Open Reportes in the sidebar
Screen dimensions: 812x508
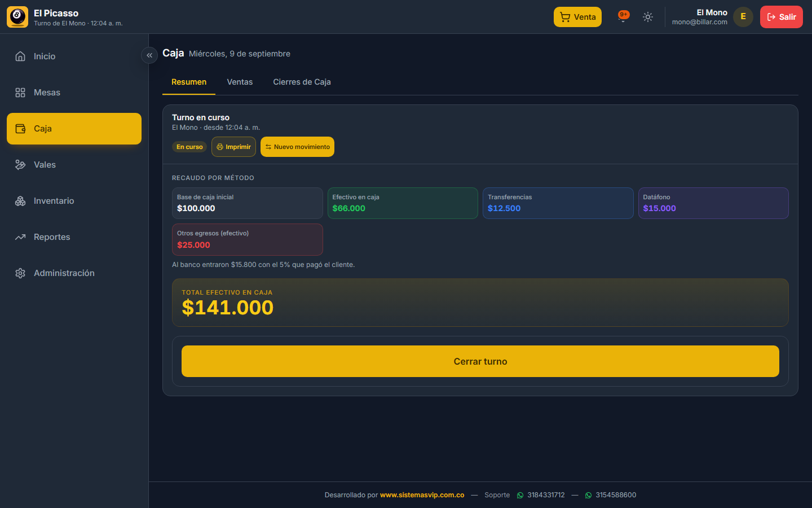74,237
